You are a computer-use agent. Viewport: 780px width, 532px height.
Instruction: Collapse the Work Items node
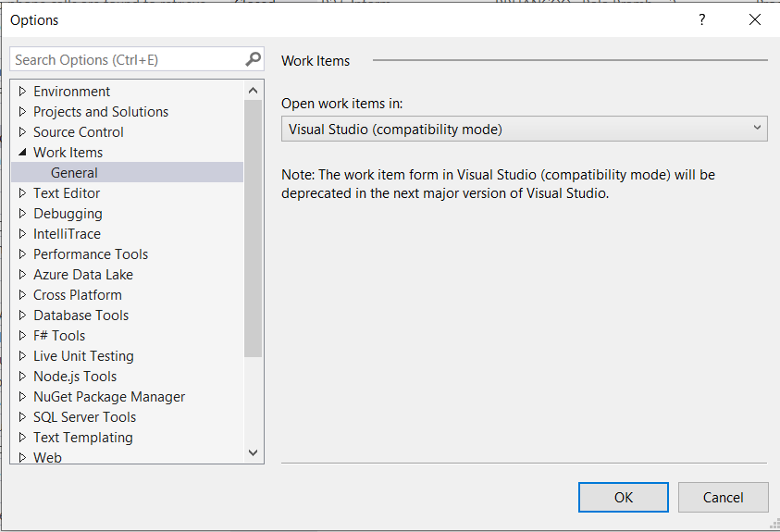tap(22, 153)
